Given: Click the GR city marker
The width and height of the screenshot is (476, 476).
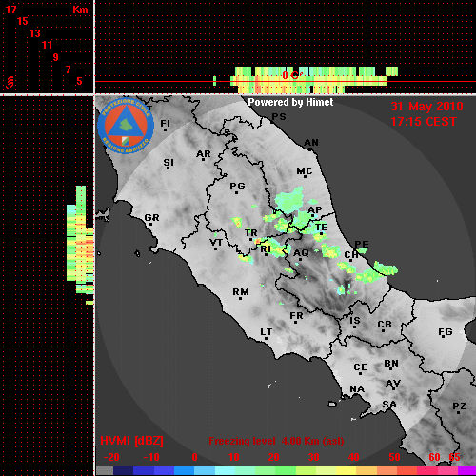Looking at the screenshot, I should pos(150,224).
